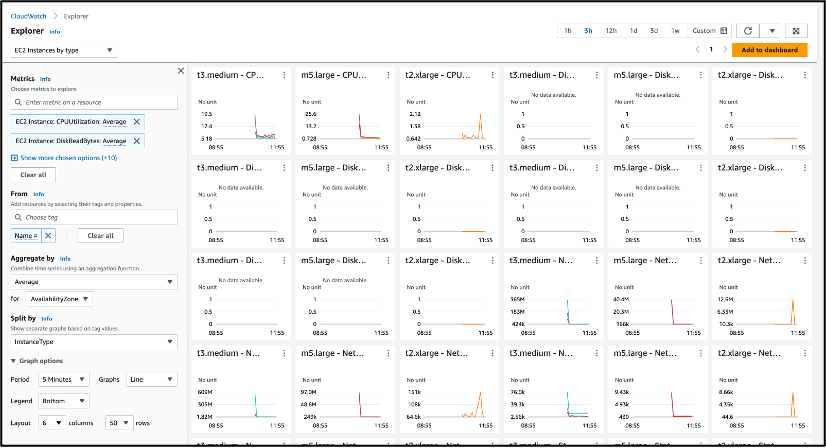Collapse the Graph options section

pos(14,360)
